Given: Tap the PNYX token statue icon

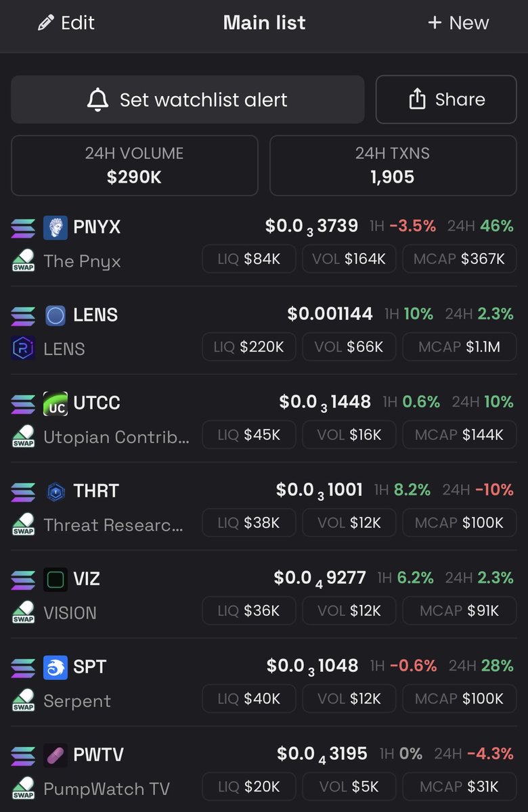Looking at the screenshot, I should [56, 227].
